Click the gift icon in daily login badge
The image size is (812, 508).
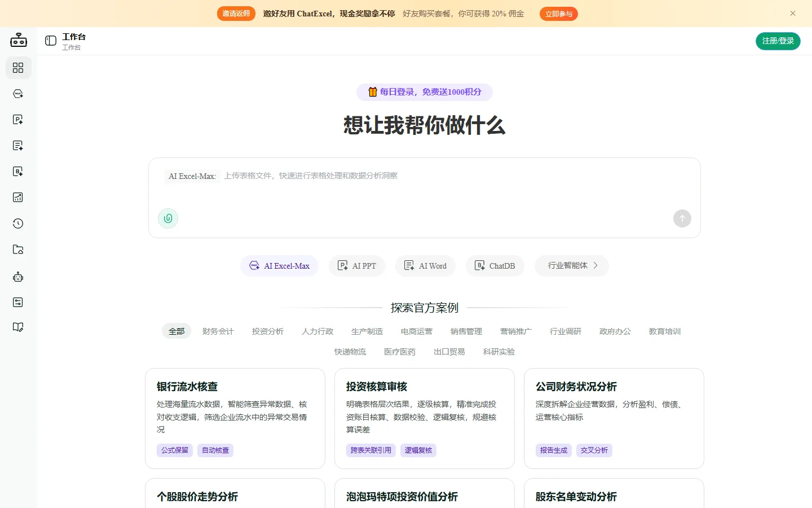pos(373,92)
